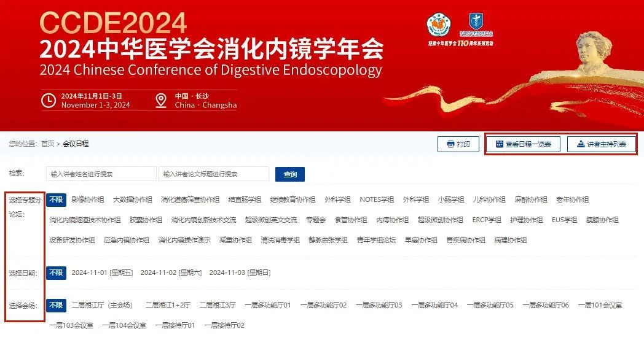Choose venue 二层湘江1+2厅
This screenshot has height=340, width=644.
(x=168, y=305)
